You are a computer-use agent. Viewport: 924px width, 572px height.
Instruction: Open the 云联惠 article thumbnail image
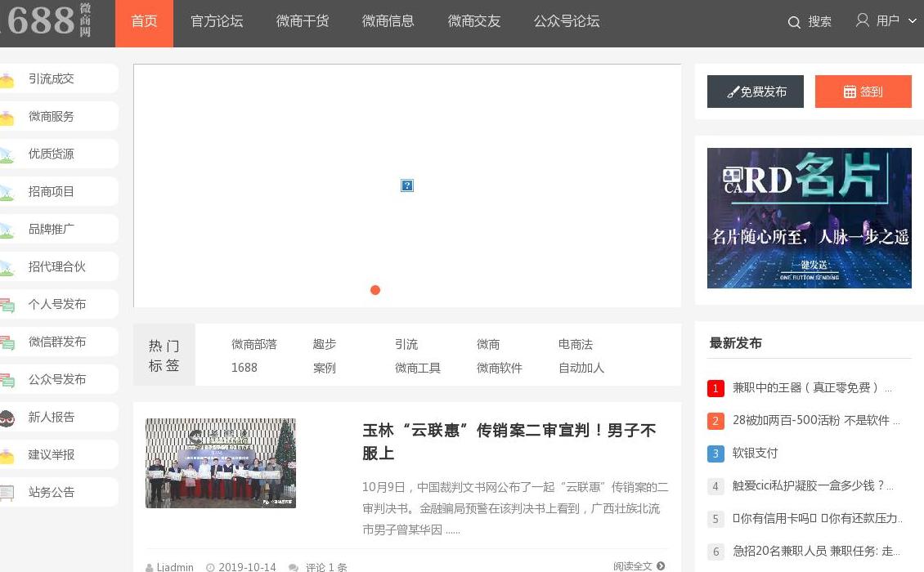[221, 463]
